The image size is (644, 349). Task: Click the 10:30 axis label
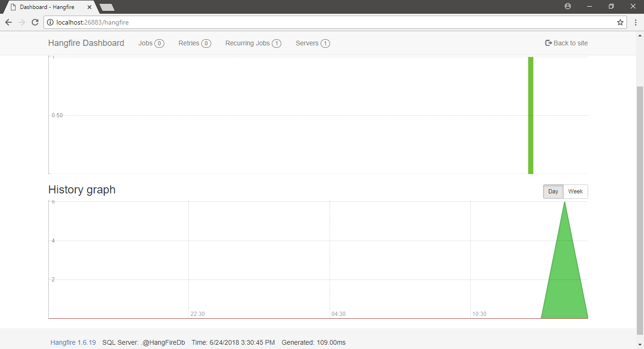[479, 314]
